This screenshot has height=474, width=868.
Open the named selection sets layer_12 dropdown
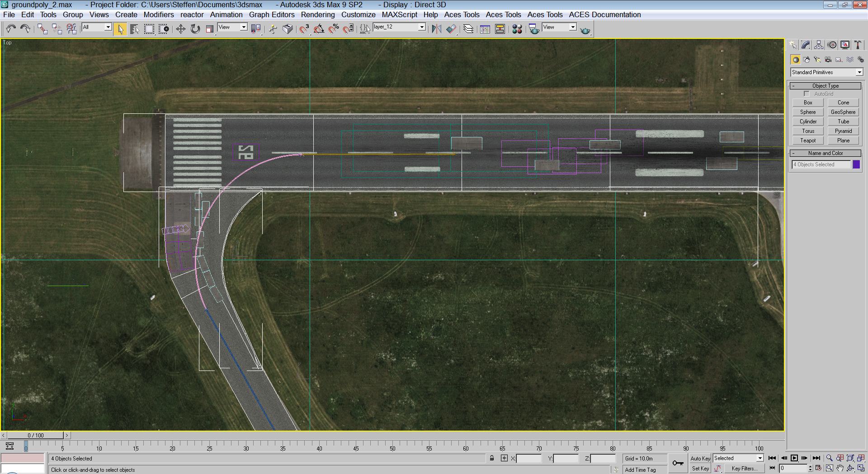click(x=422, y=27)
